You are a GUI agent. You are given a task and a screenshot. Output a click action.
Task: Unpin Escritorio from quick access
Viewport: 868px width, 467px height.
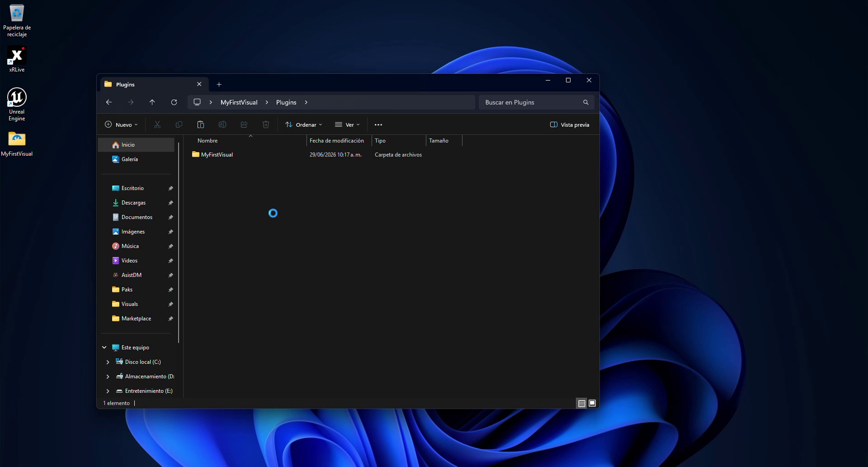(x=171, y=188)
